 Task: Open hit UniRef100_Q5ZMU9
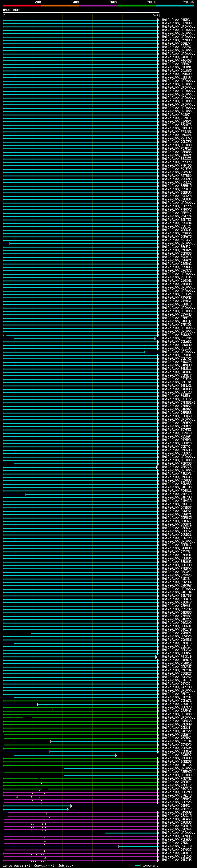click(x=176, y=40)
